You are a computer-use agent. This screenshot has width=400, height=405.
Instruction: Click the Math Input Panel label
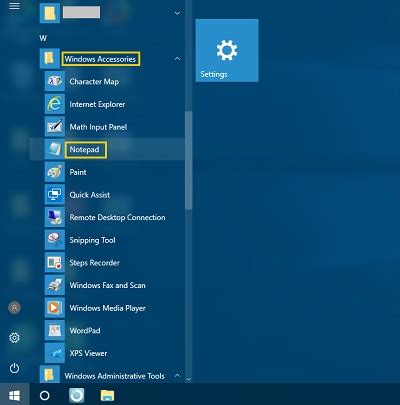click(98, 127)
